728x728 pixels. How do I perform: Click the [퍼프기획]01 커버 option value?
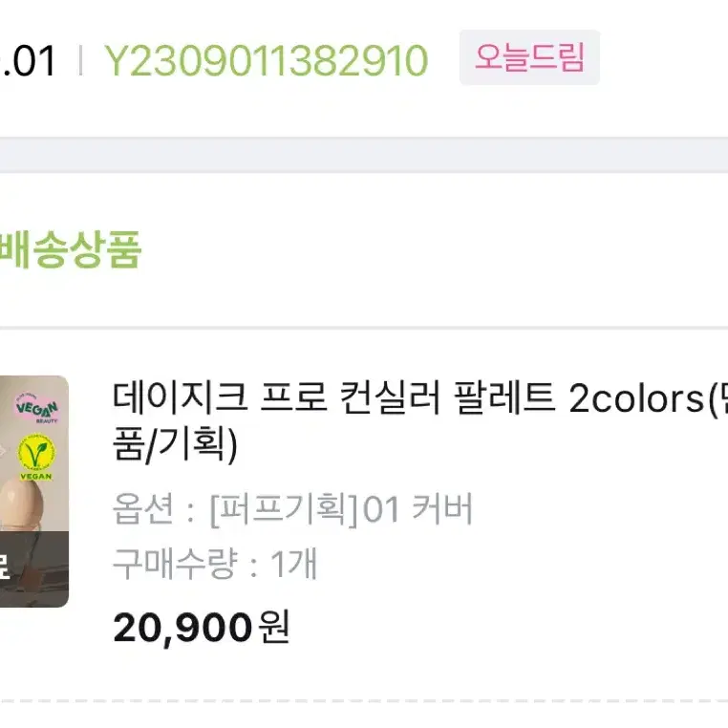tap(341, 509)
